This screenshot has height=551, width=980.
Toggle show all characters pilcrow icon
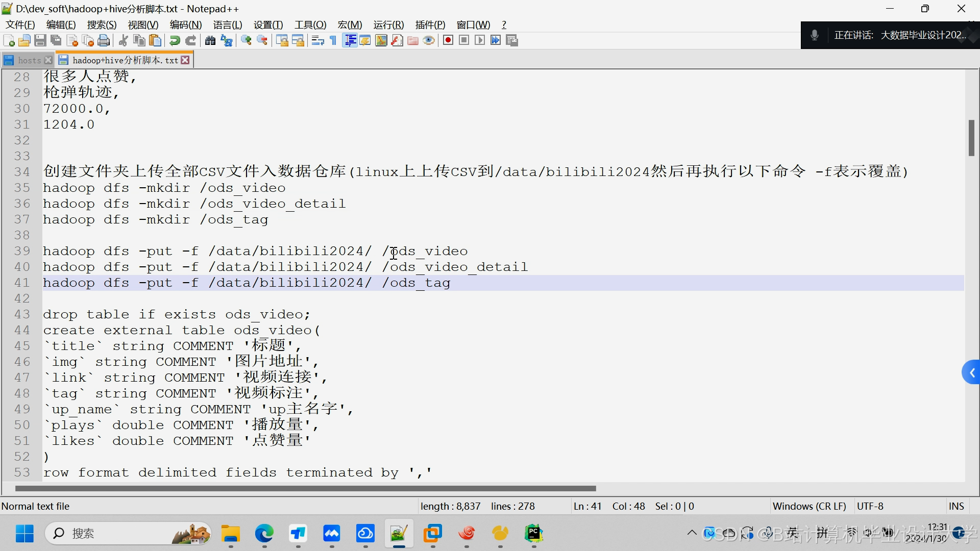(x=333, y=41)
